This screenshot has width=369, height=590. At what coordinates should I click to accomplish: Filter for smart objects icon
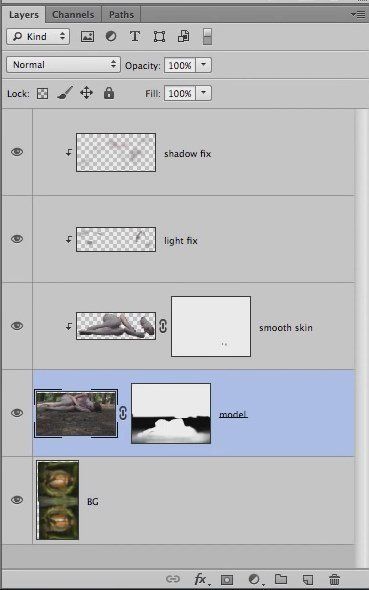point(184,36)
